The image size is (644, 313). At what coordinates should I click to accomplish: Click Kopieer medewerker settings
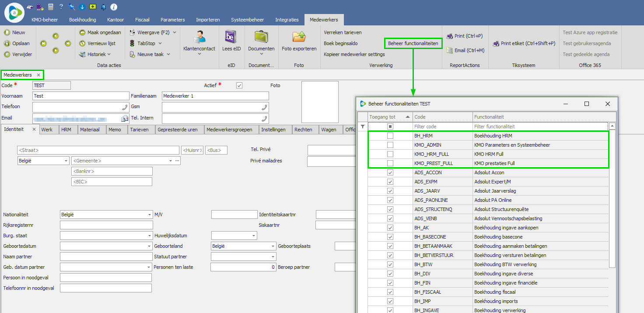point(354,54)
